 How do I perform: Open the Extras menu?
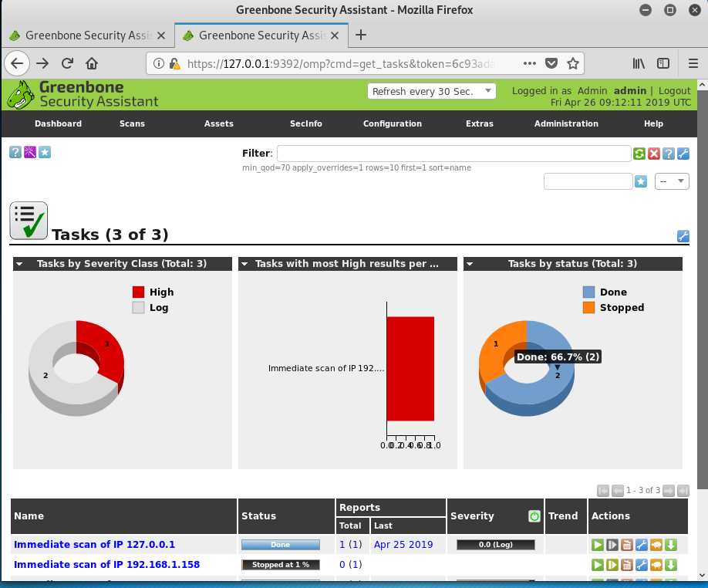pos(480,123)
